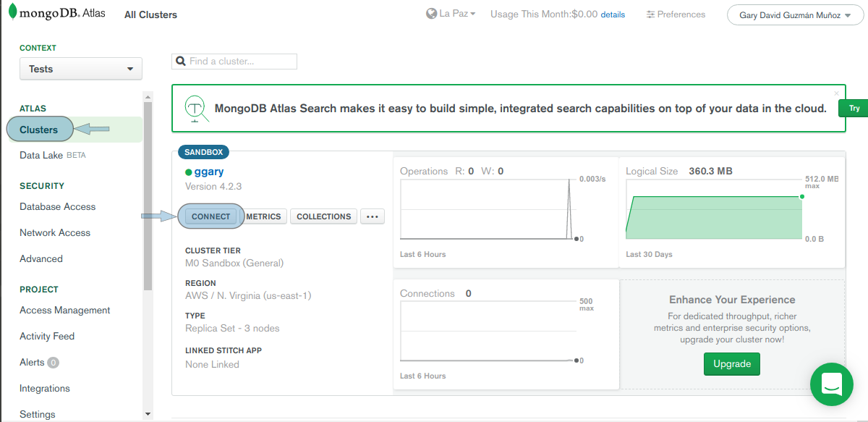868x422 pixels.
Task: Click the CONNECT button for ggary
Action: click(210, 216)
